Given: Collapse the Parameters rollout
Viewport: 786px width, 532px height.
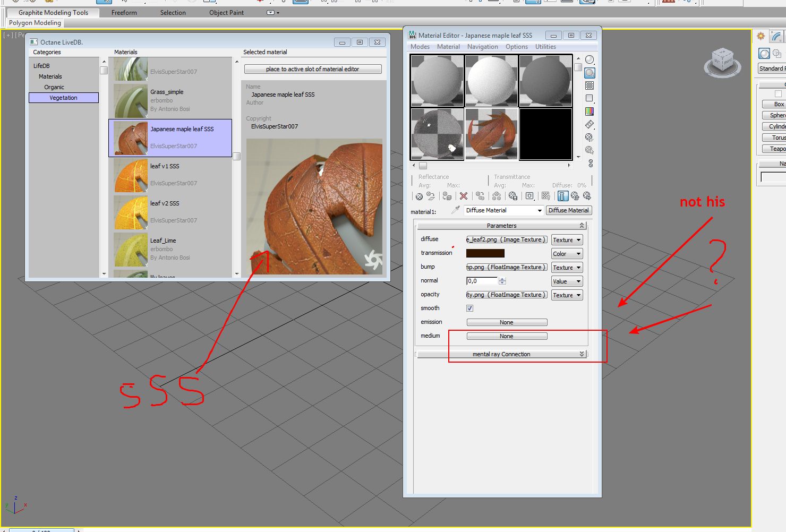Looking at the screenshot, I should click(x=501, y=226).
